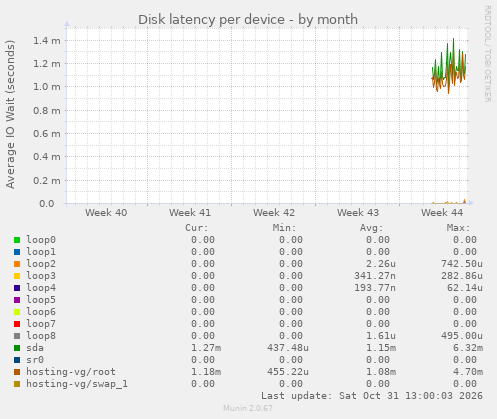Click the hosting-vg/root brown swatch
497x419 pixels.
[17, 372]
